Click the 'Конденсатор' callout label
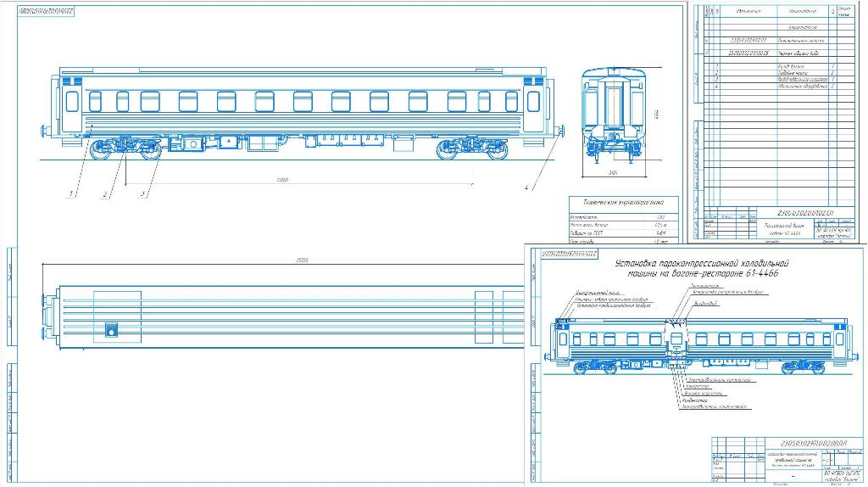This screenshot has height=487, width=868. pyautogui.click(x=697, y=400)
